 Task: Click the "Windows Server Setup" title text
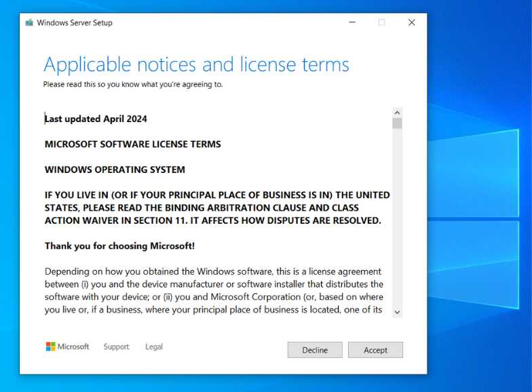pyautogui.click(x=75, y=22)
